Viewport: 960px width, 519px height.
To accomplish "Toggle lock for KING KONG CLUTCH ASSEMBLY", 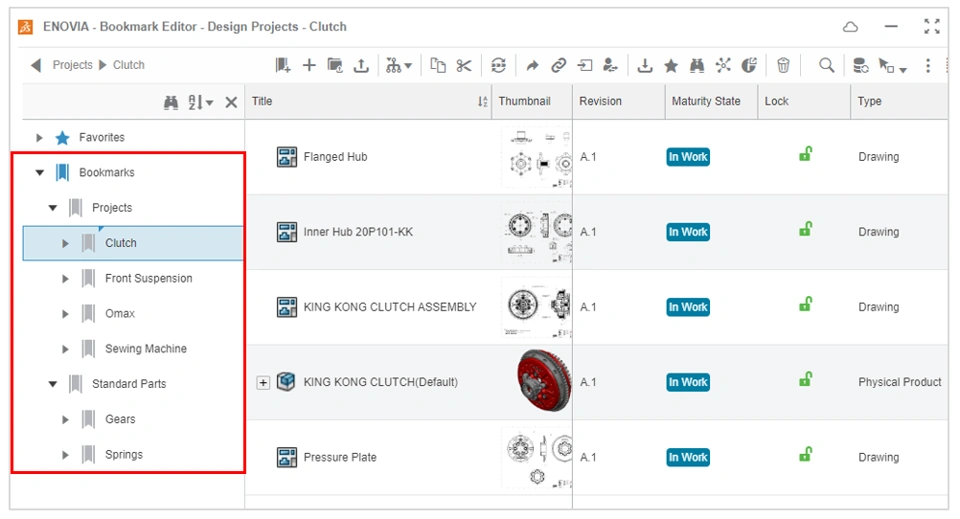I will (x=805, y=304).
